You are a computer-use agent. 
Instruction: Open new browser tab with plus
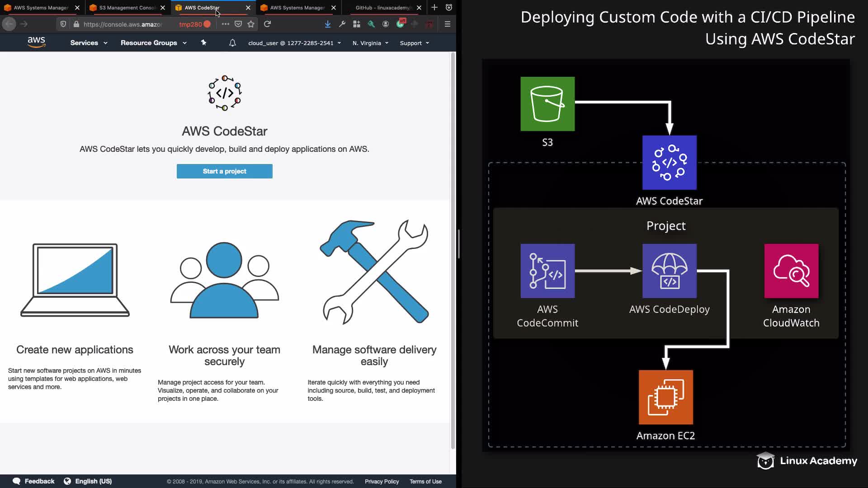[434, 7]
